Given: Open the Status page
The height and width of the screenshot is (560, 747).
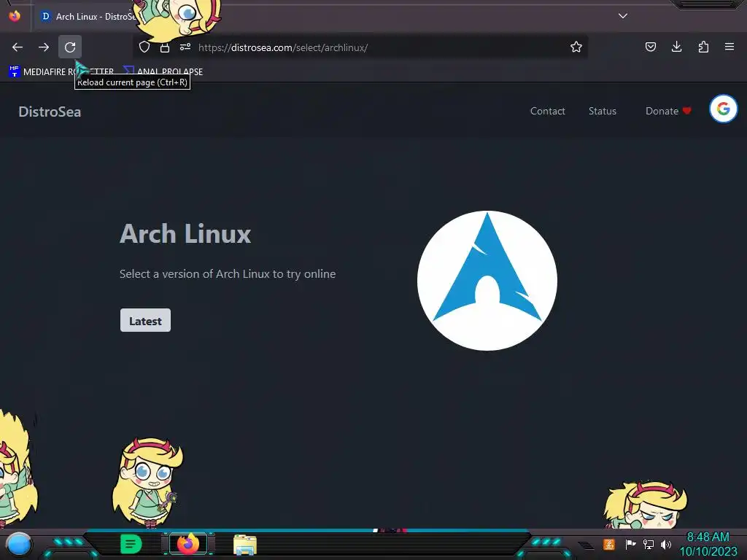Looking at the screenshot, I should pyautogui.click(x=602, y=111).
